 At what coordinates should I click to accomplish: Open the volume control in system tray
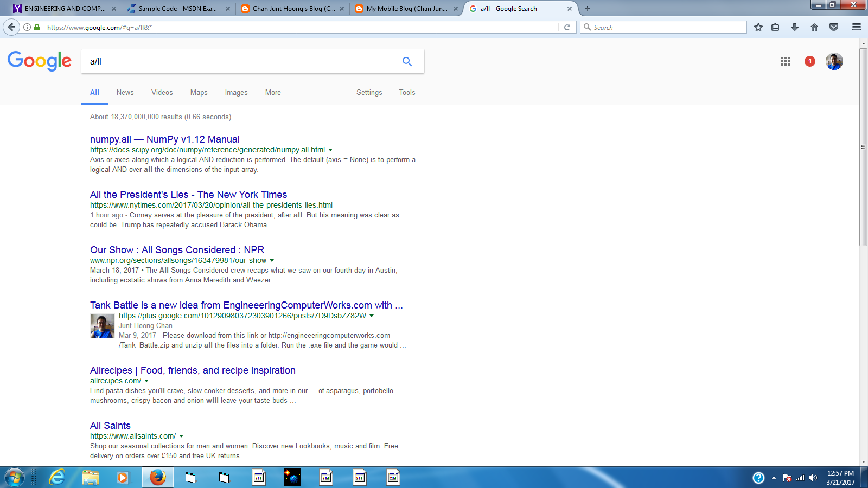click(813, 478)
